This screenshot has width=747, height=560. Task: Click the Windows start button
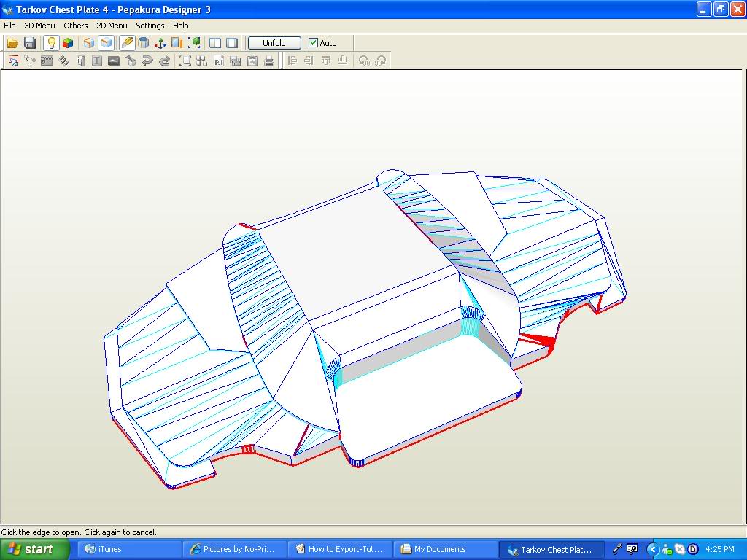[31, 550]
